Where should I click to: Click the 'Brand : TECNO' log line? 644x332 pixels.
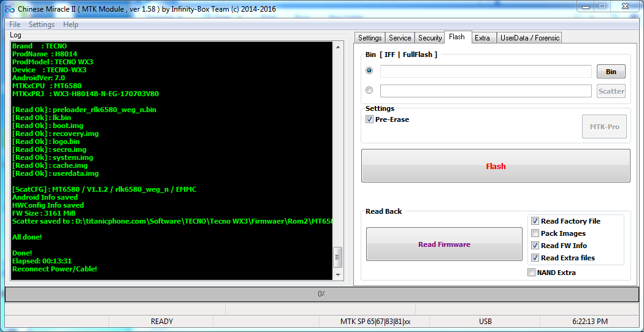tap(39, 46)
